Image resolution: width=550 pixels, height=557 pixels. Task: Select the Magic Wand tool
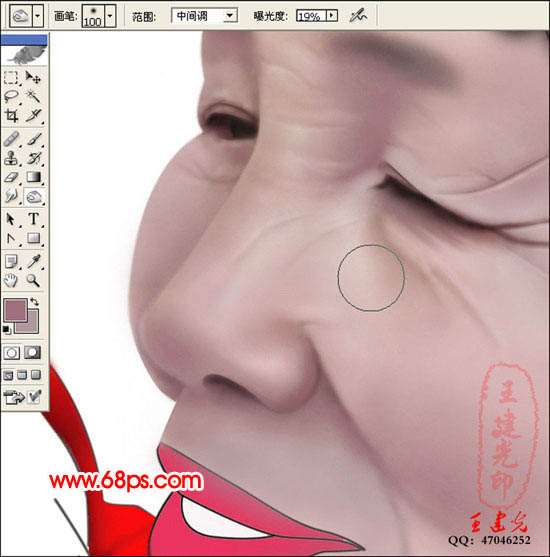(x=33, y=96)
